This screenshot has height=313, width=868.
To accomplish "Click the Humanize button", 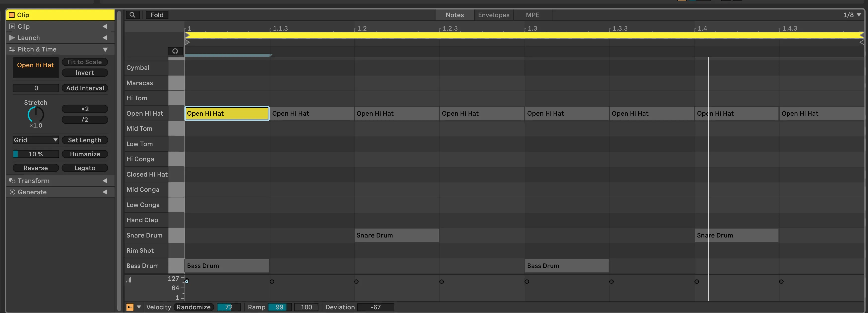I will pyautogui.click(x=84, y=154).
